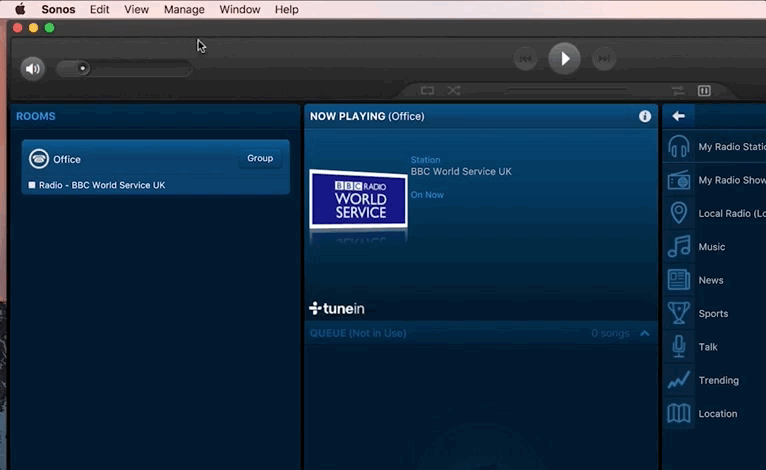The image size is (766, 470).
Task: Open the Sonos menu
Action: [x=58, y=9]
